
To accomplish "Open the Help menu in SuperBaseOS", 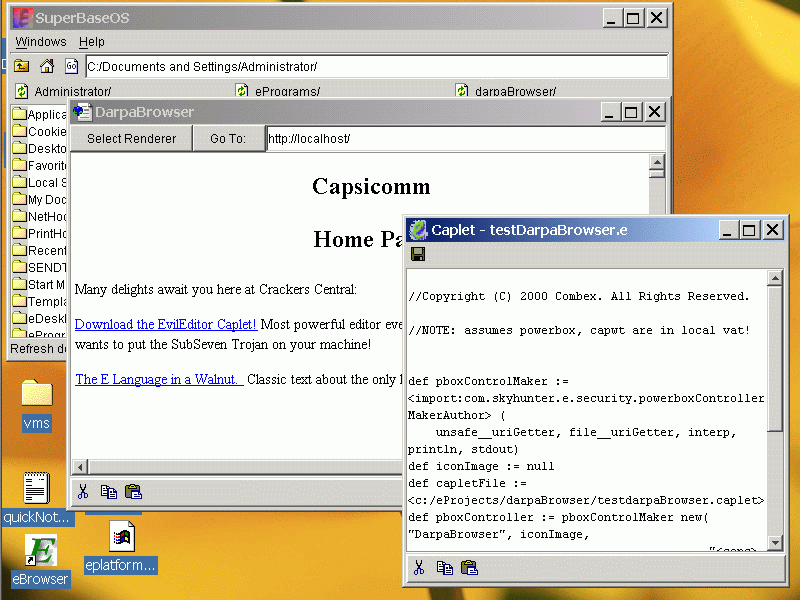I will (x=92, y=42).
